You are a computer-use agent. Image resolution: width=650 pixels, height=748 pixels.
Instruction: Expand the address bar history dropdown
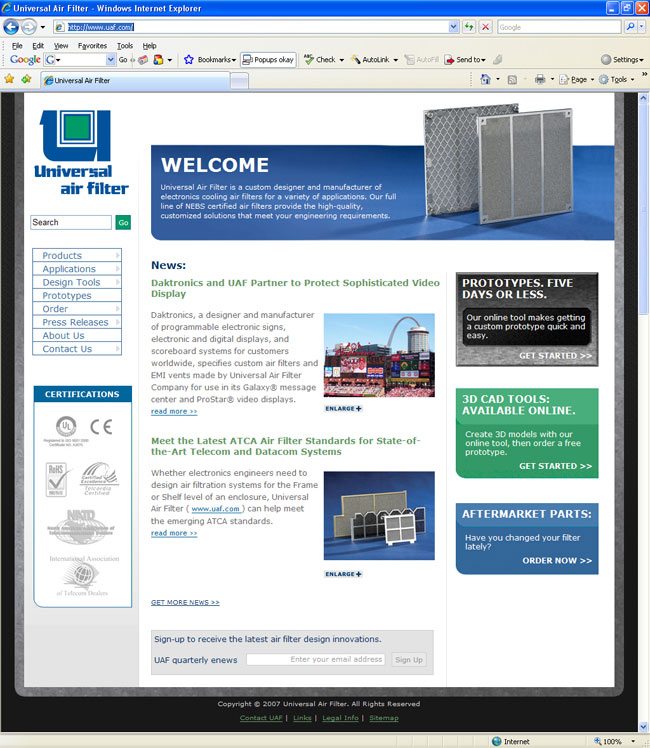(x=454, y=27)
